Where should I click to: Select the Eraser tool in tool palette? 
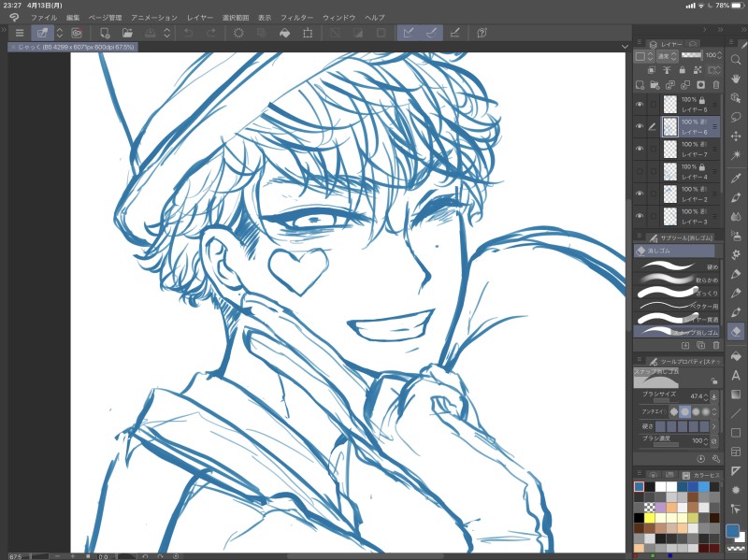point(736,331)
